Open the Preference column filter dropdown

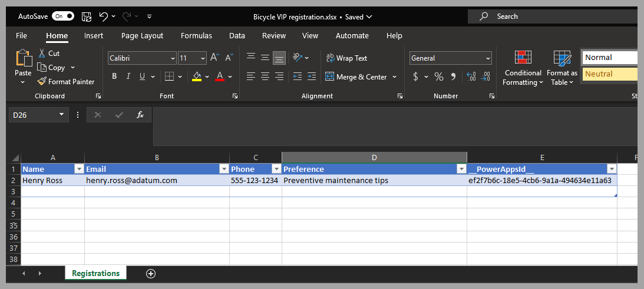(461, 169)
